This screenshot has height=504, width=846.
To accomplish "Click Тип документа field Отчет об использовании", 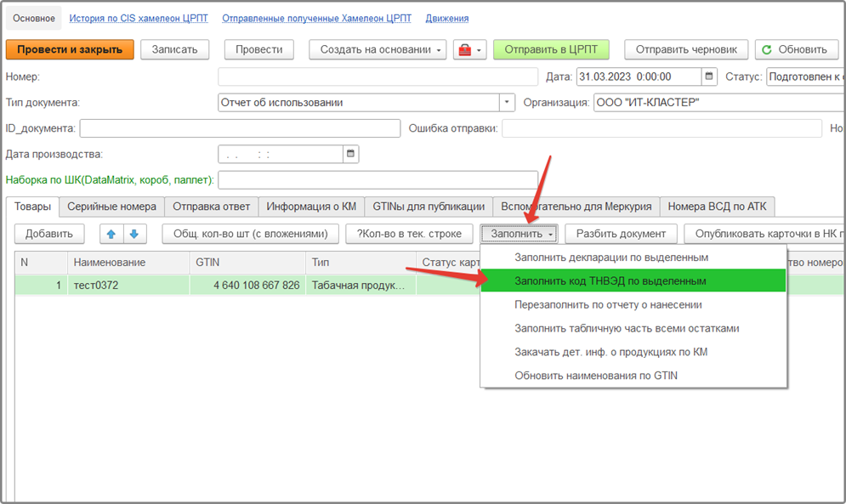I will [359, 103].
